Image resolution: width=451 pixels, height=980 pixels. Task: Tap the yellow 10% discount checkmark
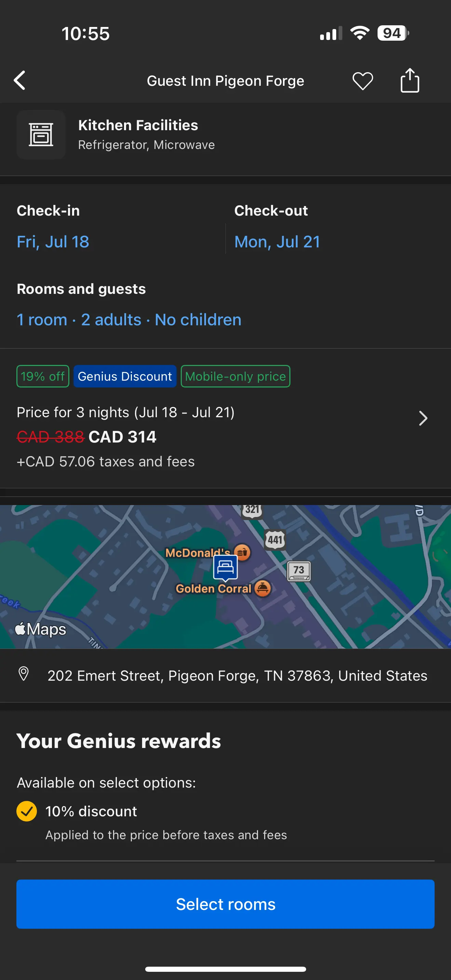click(27, 811)
